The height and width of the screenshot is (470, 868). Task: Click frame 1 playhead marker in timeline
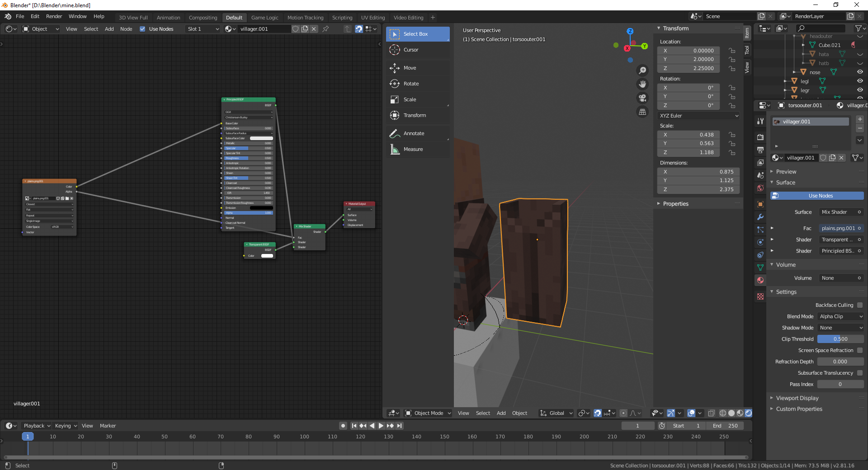28,437
